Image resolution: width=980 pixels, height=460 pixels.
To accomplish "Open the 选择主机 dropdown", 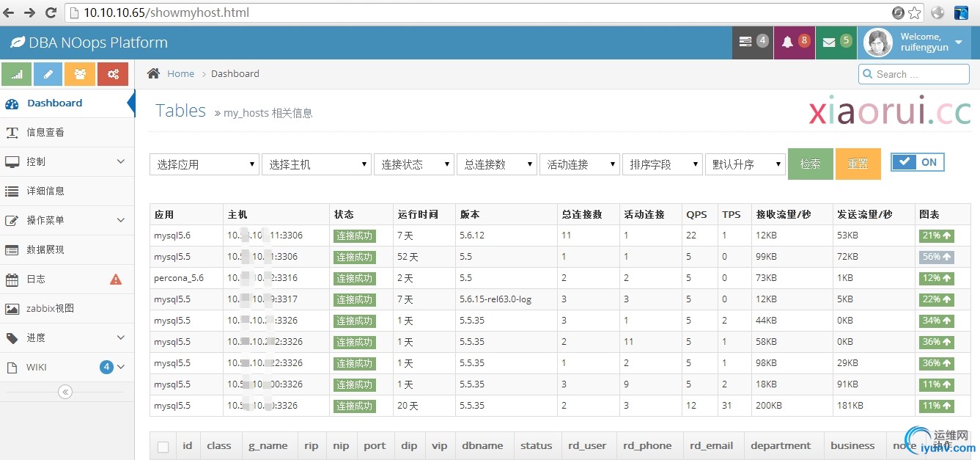I will click(317, 164).
